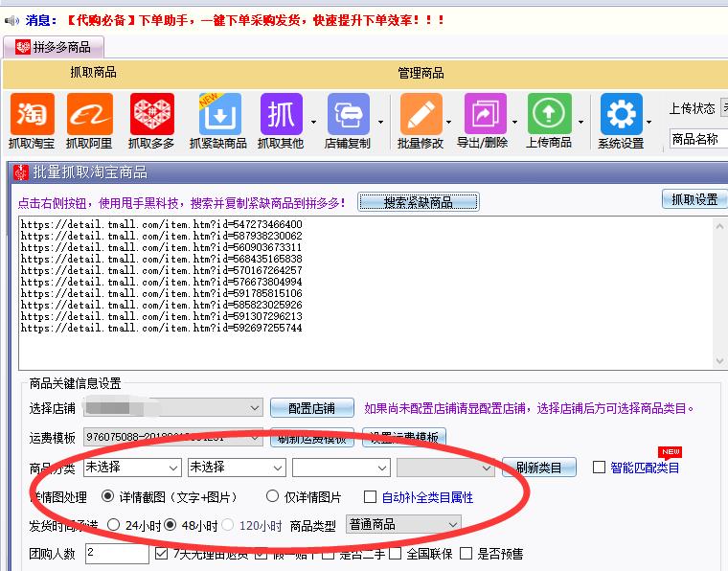Click the 搜索紧缺商品 button
The image size is (728, 571).
tap(419, 202)
